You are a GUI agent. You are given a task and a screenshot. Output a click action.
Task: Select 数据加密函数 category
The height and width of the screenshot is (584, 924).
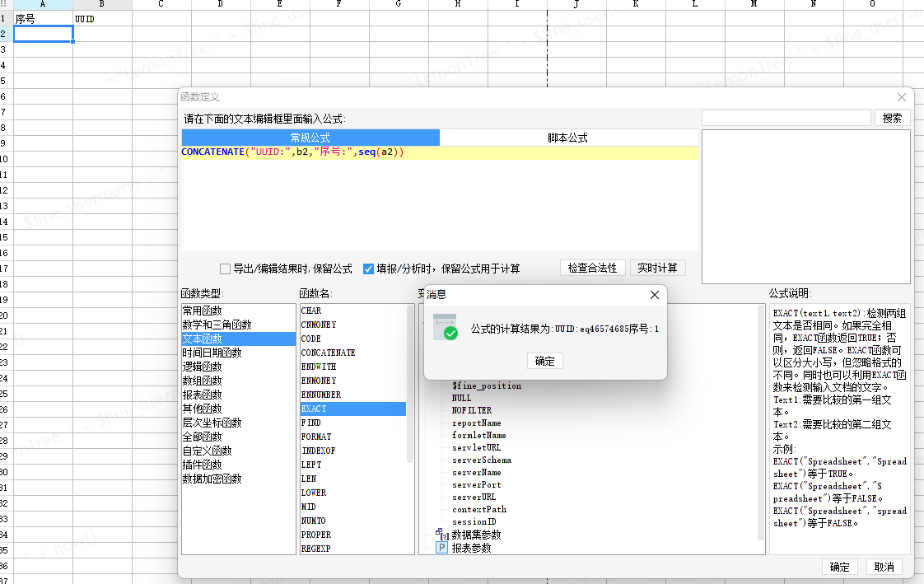click(x=239, y=479)
